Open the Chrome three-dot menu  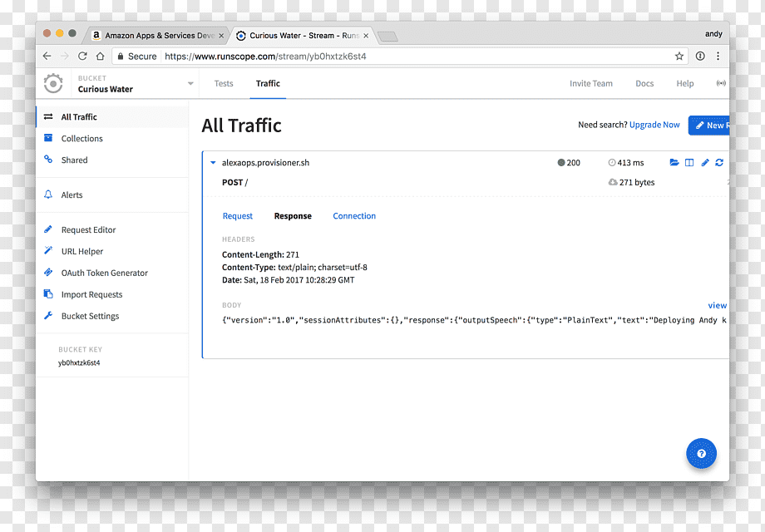(x=718, y=56)
